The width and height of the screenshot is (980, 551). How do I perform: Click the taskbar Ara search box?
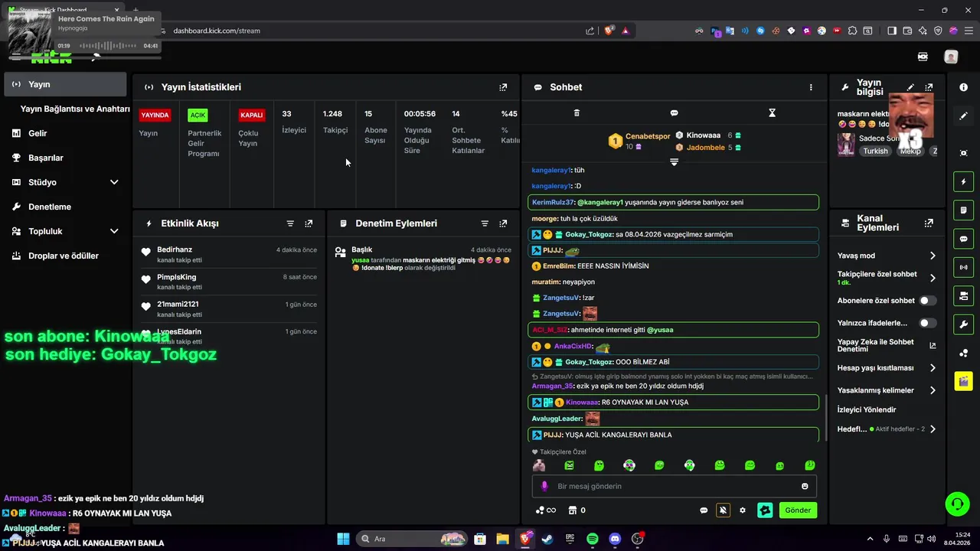click(412, 539)
